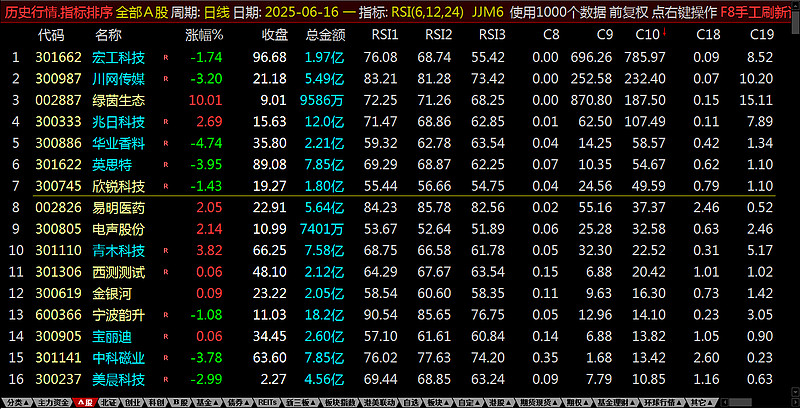Select the highlighted A股 tab

pos(85,402)
